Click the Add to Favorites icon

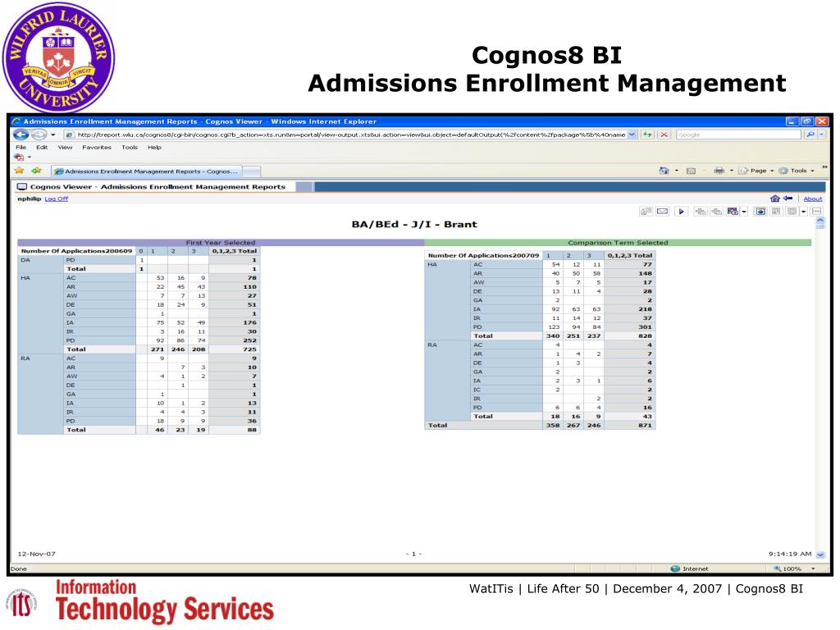[x=36, y=171]
